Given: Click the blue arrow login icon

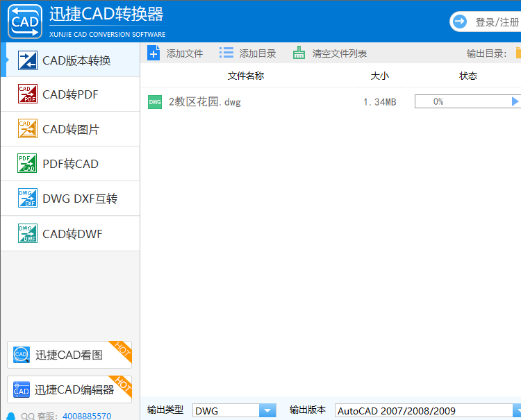Looking at the screenshot, I should tap(460, 22).
